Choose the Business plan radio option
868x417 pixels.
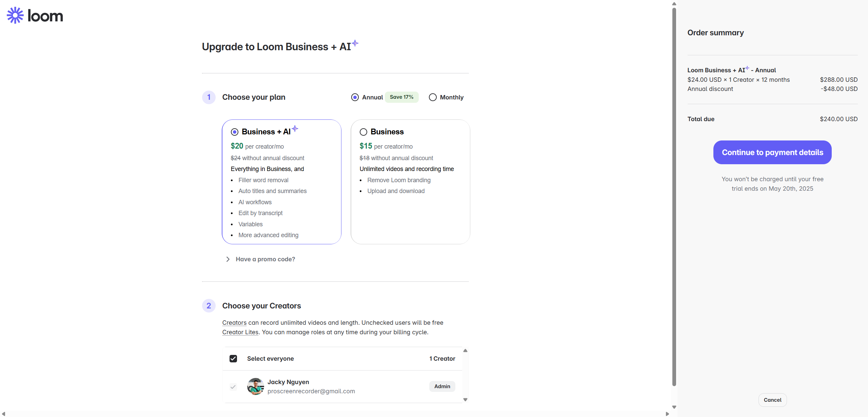[x=363, y=132]
